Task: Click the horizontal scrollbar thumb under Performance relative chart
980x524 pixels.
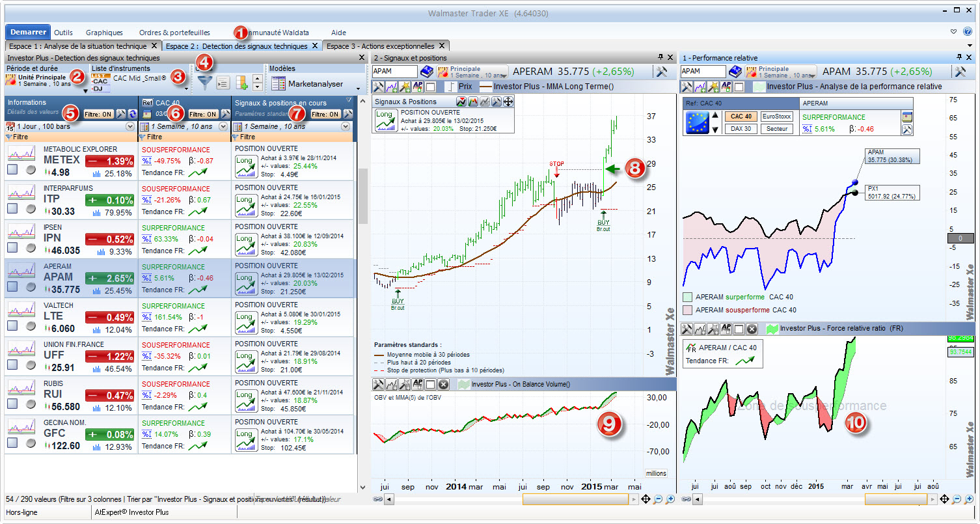Action: tap(895, 499)
